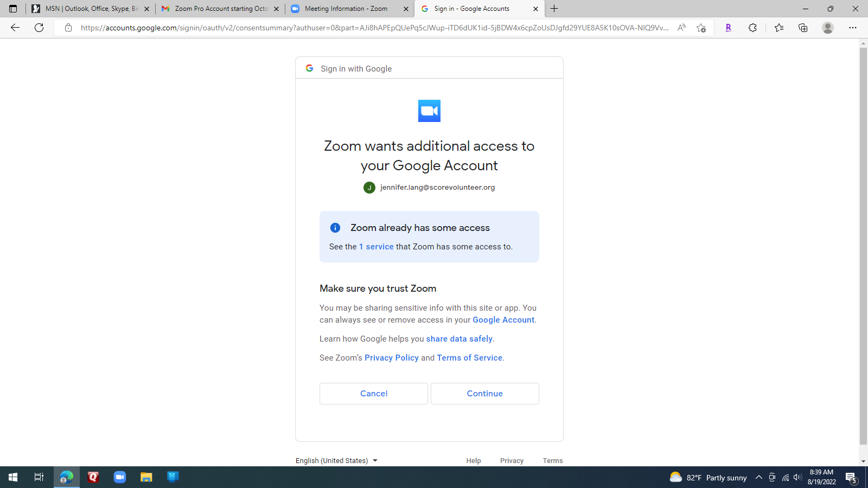Viewport: 868px width, 488px height.
Task: Open Read Aloud in address bar
Action: tap(681, 28)
